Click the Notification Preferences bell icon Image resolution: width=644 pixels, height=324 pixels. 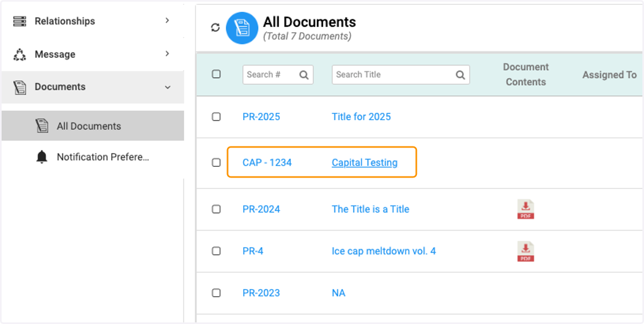pos(42,157)
